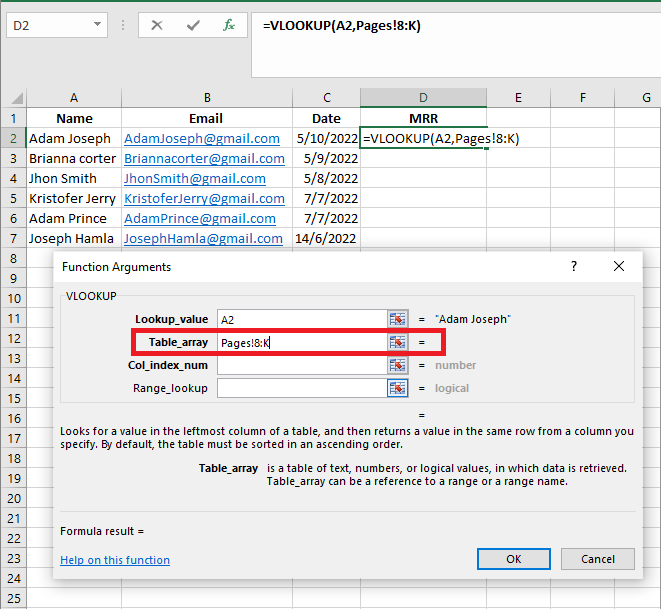
Task: Select row 5 header
Action: click(x=13, y=198)
